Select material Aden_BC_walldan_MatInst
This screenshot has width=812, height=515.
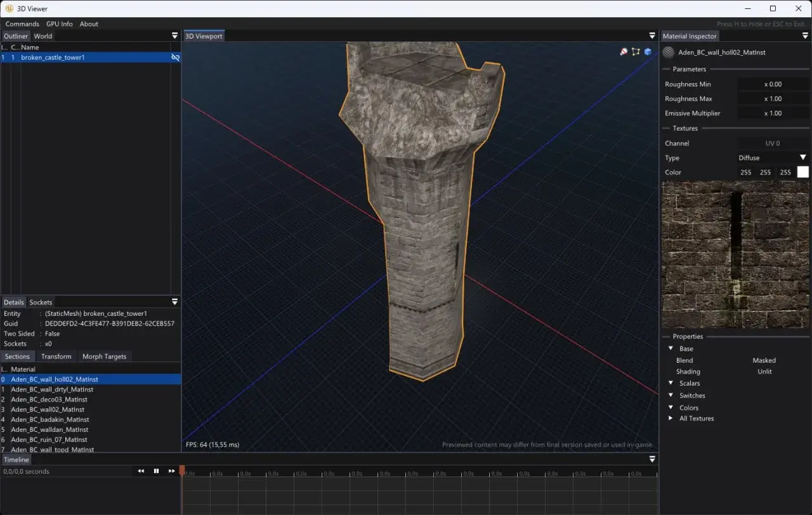(91, 429)
